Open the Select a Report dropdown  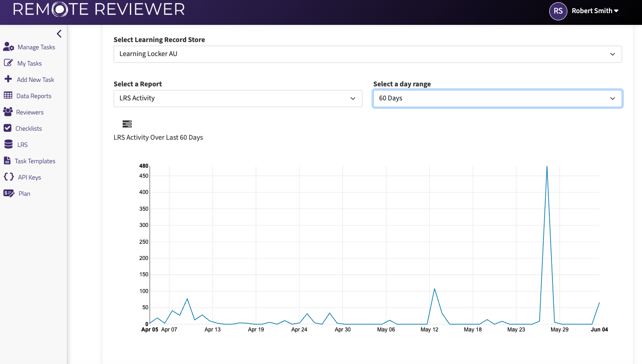238,98
